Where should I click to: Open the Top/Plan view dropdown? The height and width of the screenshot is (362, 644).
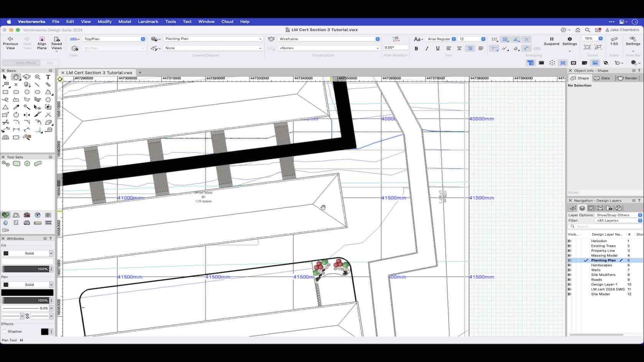[114, 39]
